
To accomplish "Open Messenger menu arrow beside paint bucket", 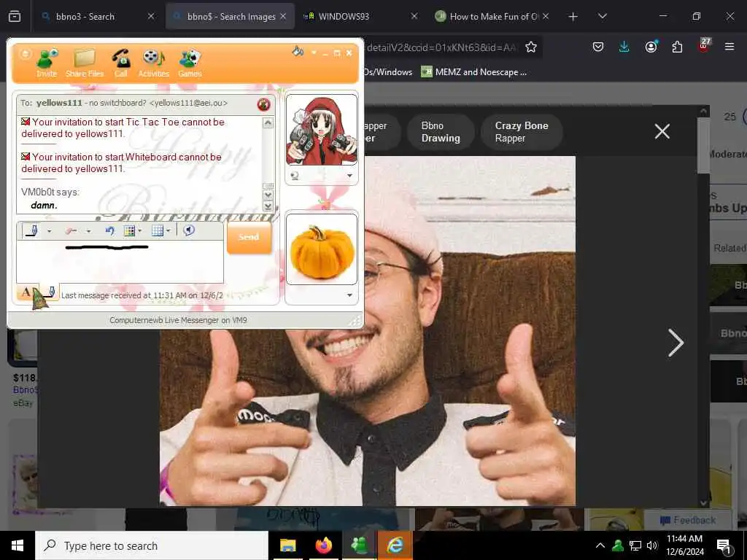I will click(x=314, y=52).
